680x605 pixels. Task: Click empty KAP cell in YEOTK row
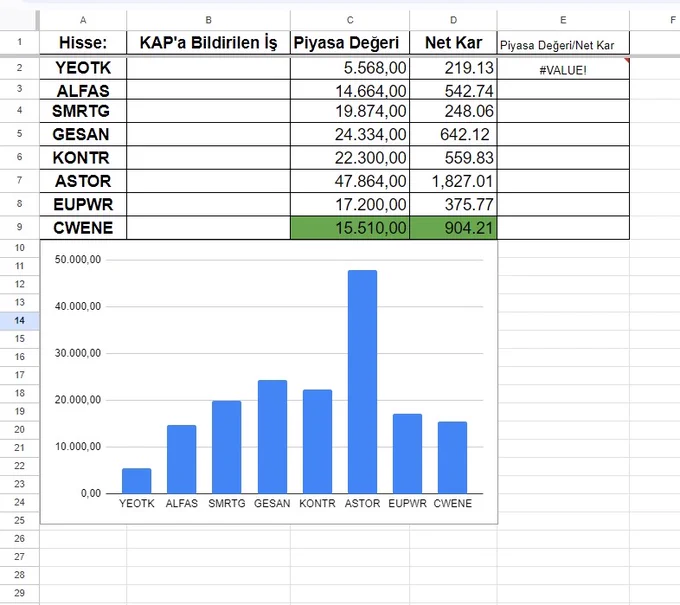coord(208,69)
